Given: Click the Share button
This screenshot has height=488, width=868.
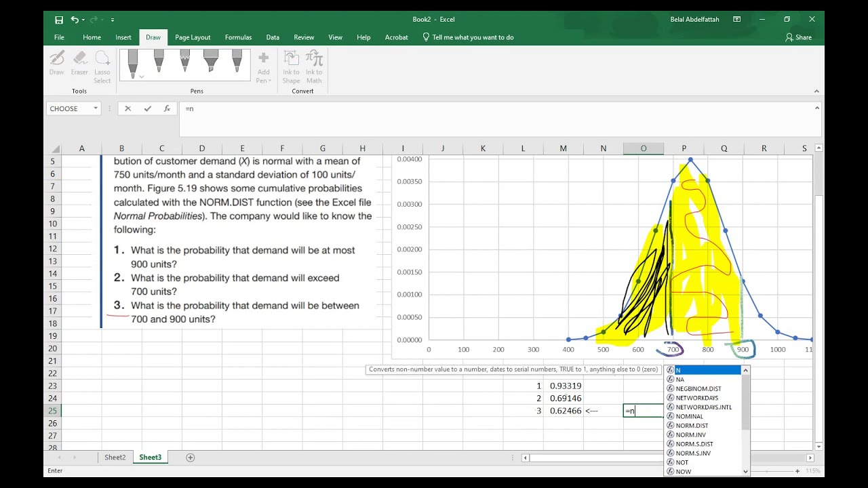Looking at the screenshot, I should (x=799, y=37).
